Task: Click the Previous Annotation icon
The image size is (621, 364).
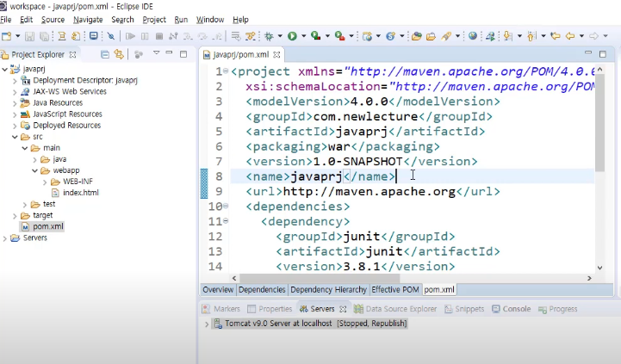Action: (531, 36)
